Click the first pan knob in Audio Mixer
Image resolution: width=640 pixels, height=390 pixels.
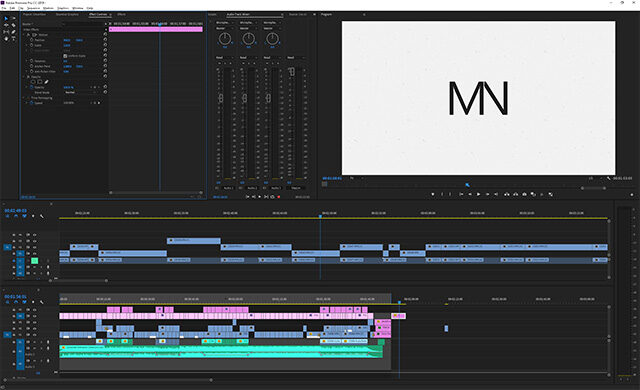tap(224, 39)
